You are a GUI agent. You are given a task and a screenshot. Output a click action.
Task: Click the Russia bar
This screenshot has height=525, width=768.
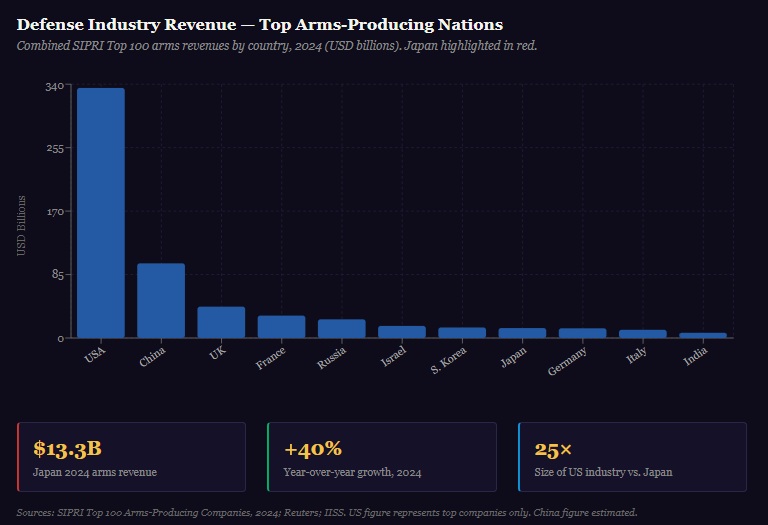[x=341, y=329]
